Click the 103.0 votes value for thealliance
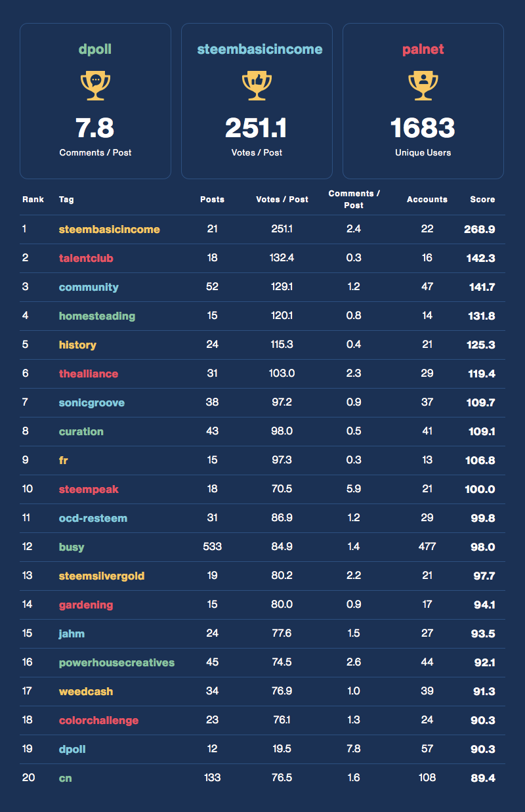 pyautogui.click(x=282, y=374)
